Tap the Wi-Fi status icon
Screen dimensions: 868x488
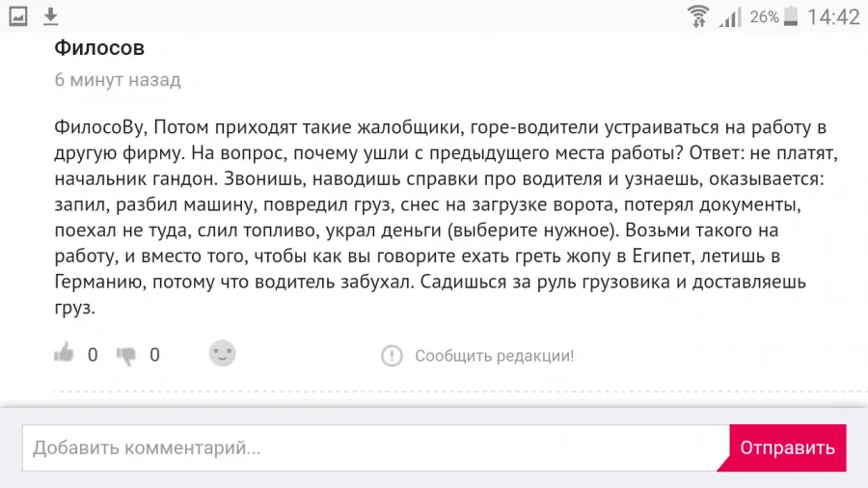698,16
